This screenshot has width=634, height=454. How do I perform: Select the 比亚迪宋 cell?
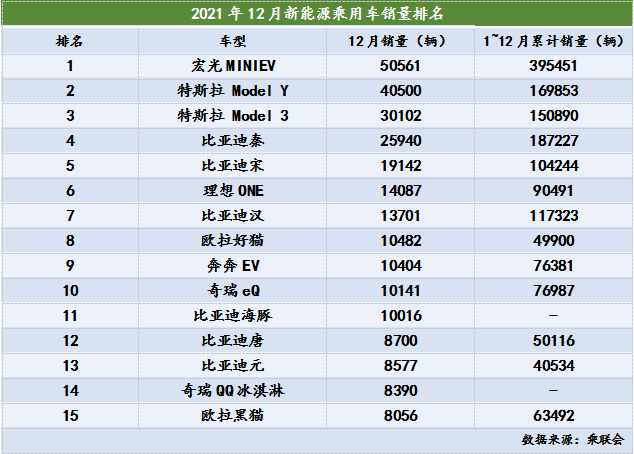pyautogui.click(x=233, y=166)
